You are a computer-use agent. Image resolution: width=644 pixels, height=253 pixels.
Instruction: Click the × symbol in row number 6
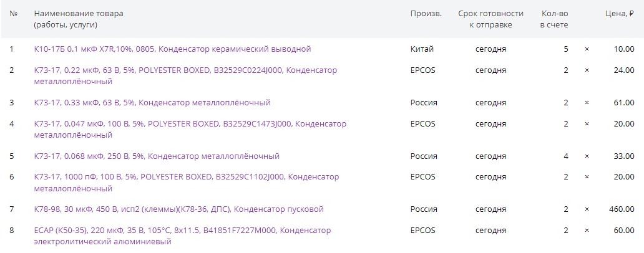click(587, 178)
